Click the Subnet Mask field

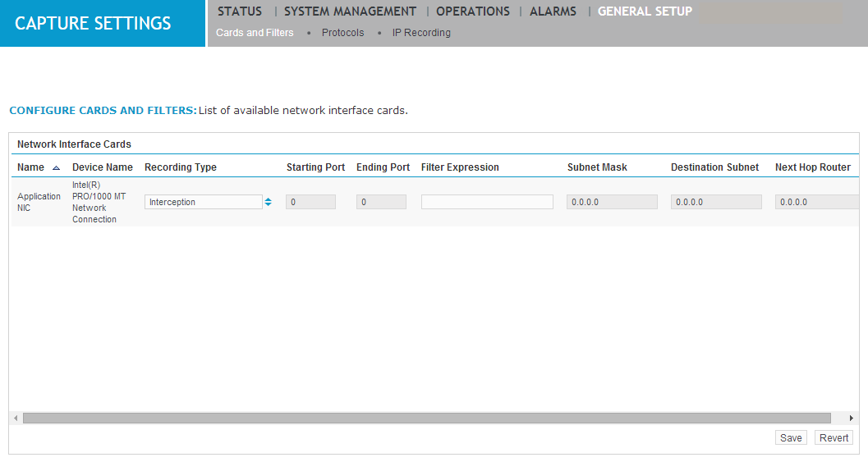(612, 202)
